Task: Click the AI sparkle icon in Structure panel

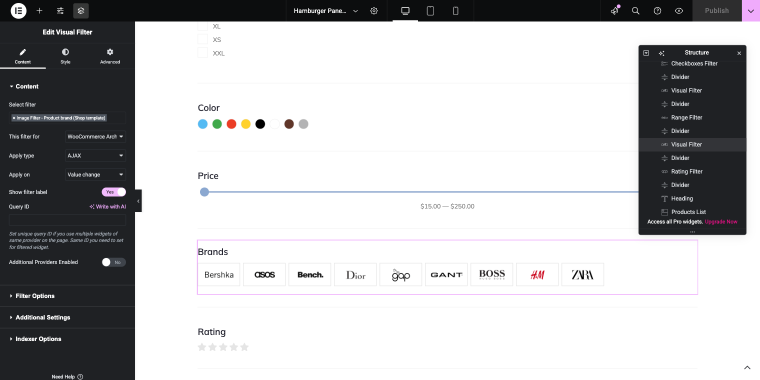Action: pos(662,53)
